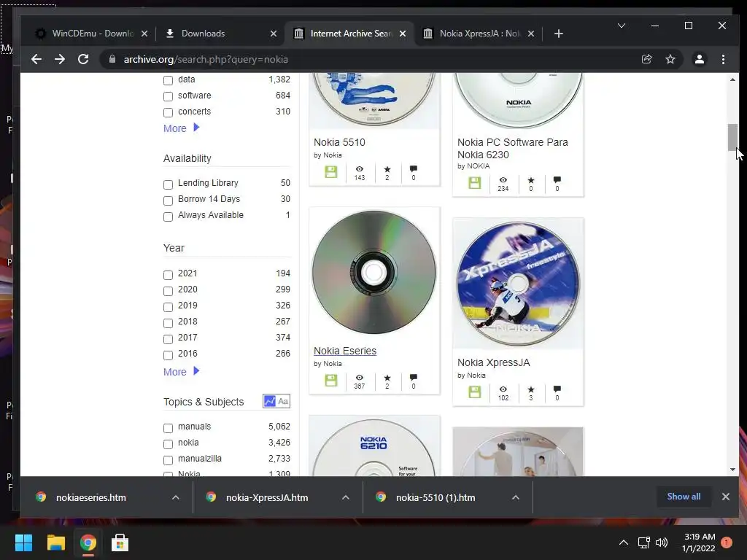
Task: Open the Nokia 5510 item title
Action: [x=339, y=142]
